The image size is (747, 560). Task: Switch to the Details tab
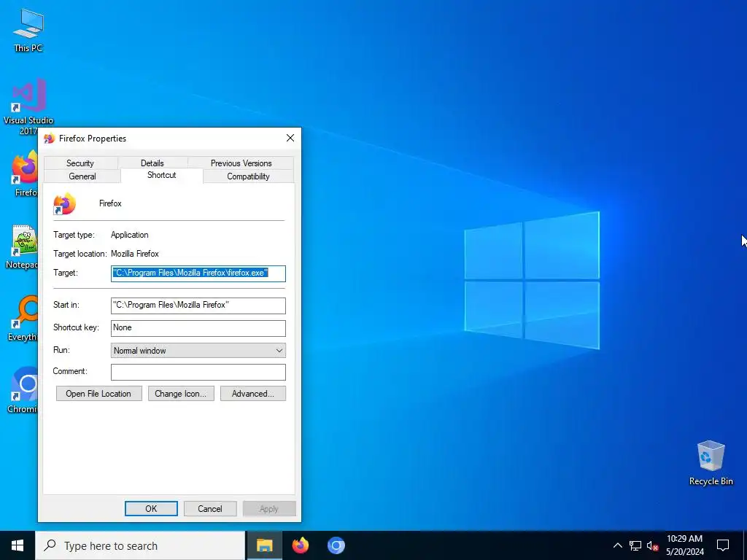[152, 163]
